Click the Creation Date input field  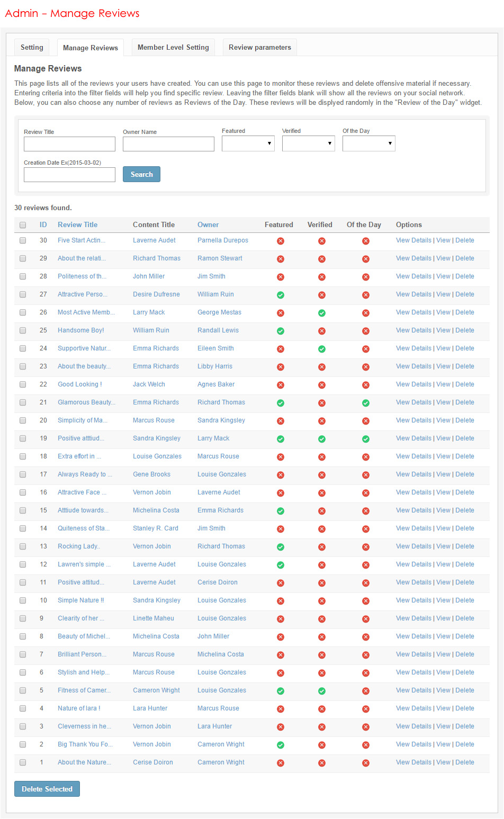pyautogui.click(x=69, y=175)
